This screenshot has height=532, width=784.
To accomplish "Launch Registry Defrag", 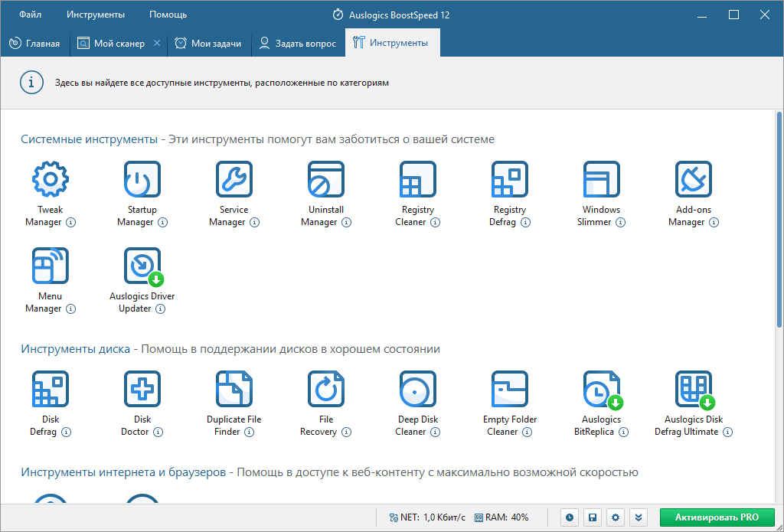I will pos(509,179).
